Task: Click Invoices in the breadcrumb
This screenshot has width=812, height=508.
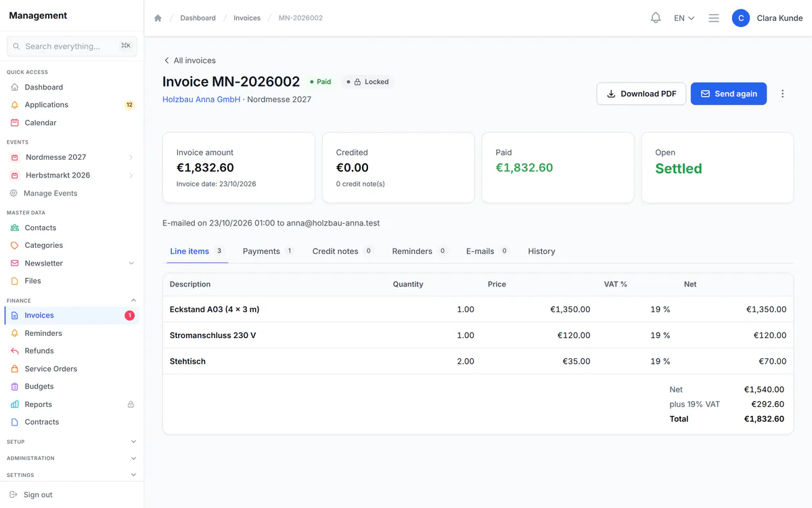Action: [247, 18]
